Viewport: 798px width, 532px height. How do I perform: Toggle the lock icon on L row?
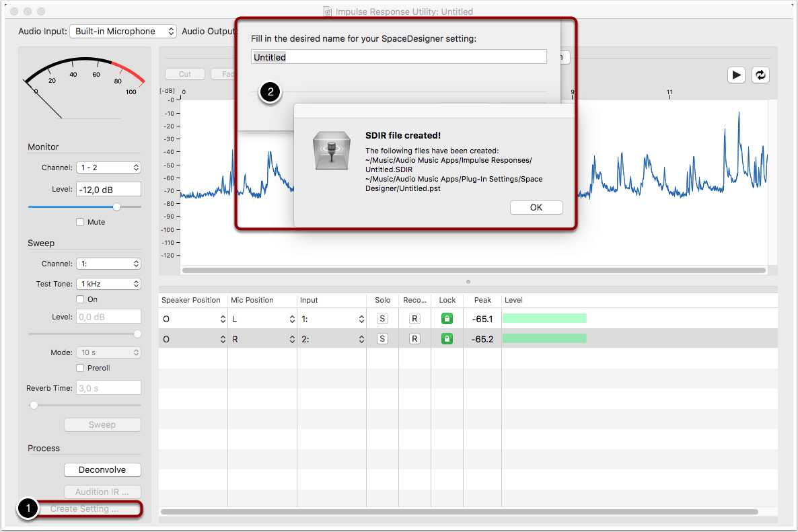[447, 318]
